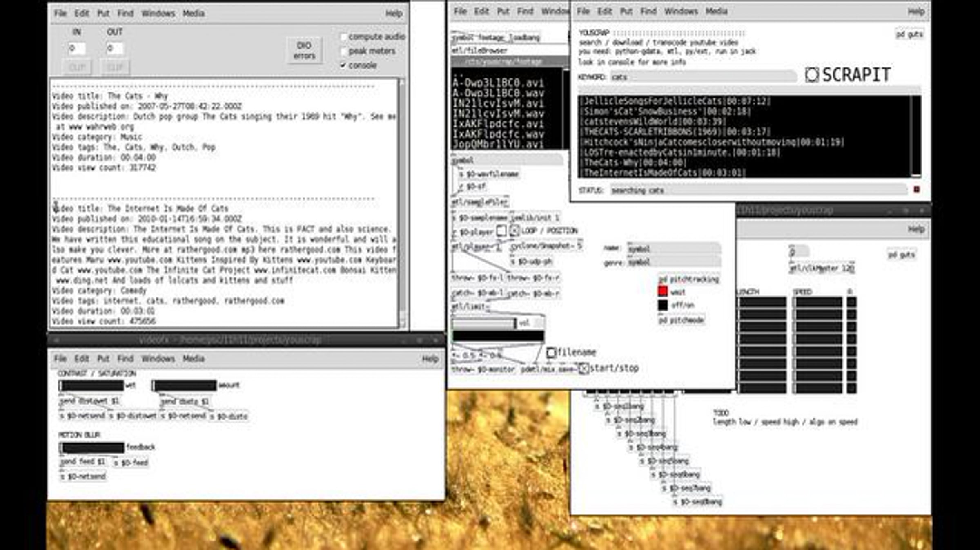Open the Find menu in the YOUSCRAP window

[x=648, y=11]
